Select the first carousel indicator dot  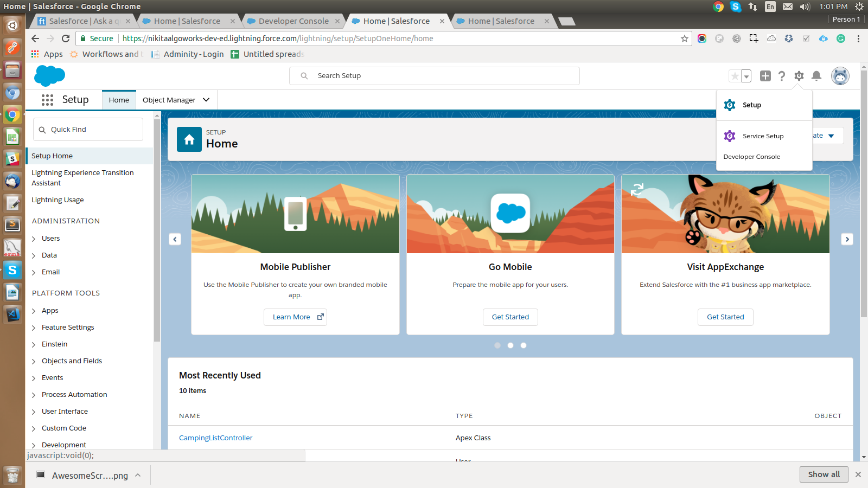(497, 345)
